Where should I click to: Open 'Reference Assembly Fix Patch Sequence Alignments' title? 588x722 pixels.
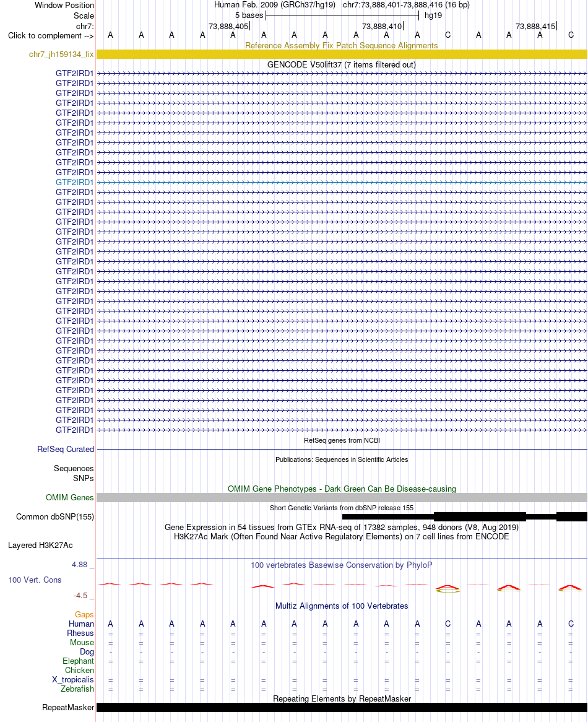342,45
